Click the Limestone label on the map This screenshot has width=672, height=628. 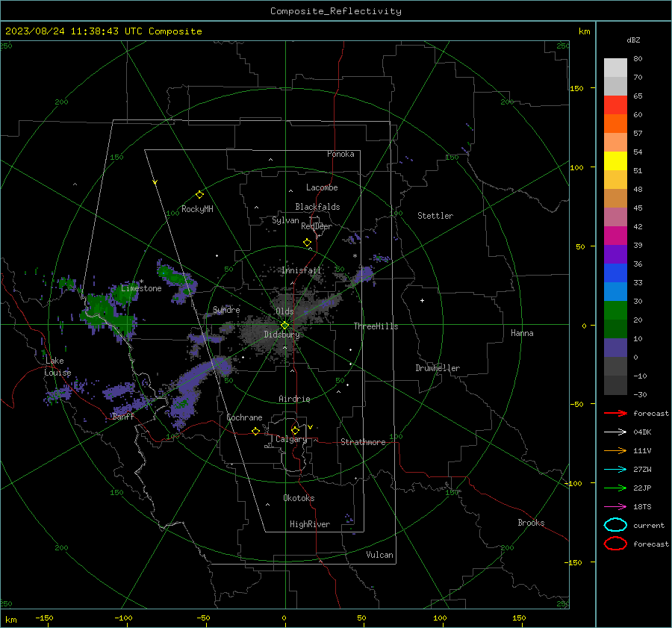point(141,288)
